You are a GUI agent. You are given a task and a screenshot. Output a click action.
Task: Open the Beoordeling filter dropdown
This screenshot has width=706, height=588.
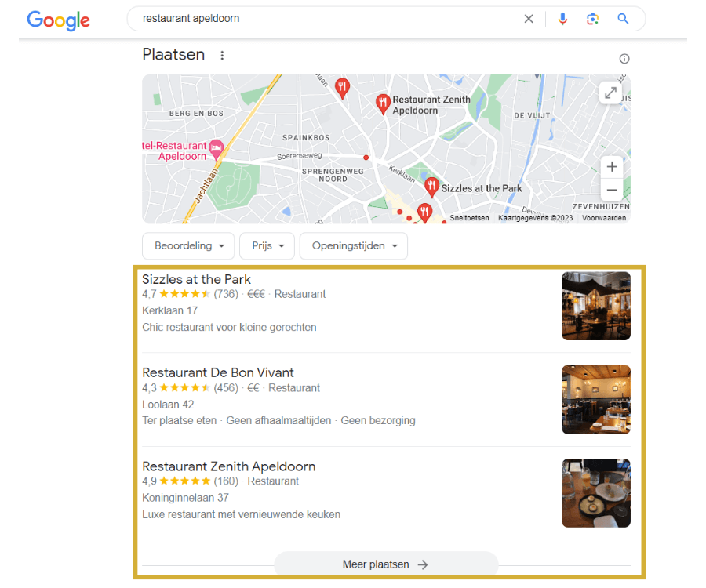(x=188, y=245)
